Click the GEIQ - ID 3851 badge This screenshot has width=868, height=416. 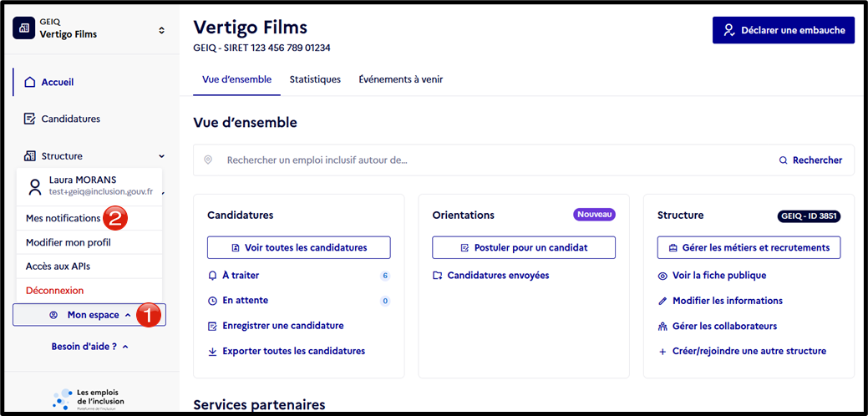[809, 216]
